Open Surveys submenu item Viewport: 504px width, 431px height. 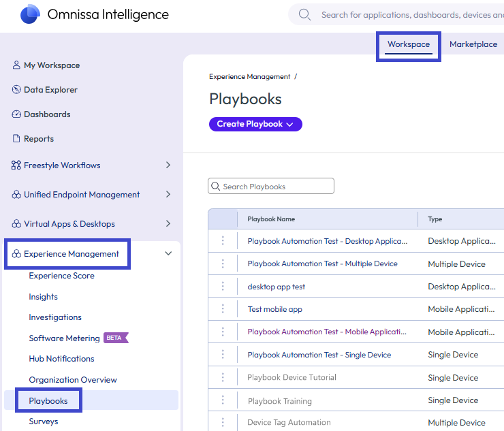pos(44,421)
